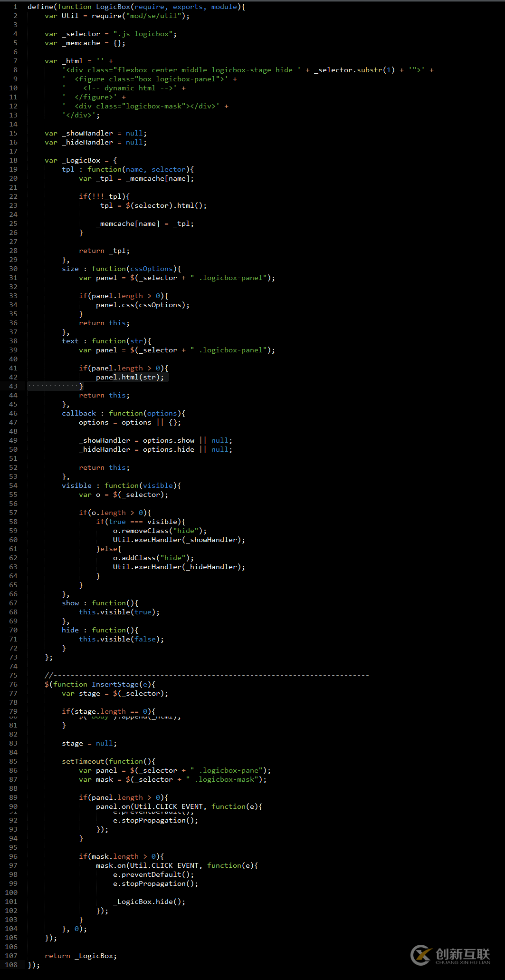This screenshot has height=980, width=505.
Task: Click the "stage = null" statement on line 83
Action: (89, 743)
